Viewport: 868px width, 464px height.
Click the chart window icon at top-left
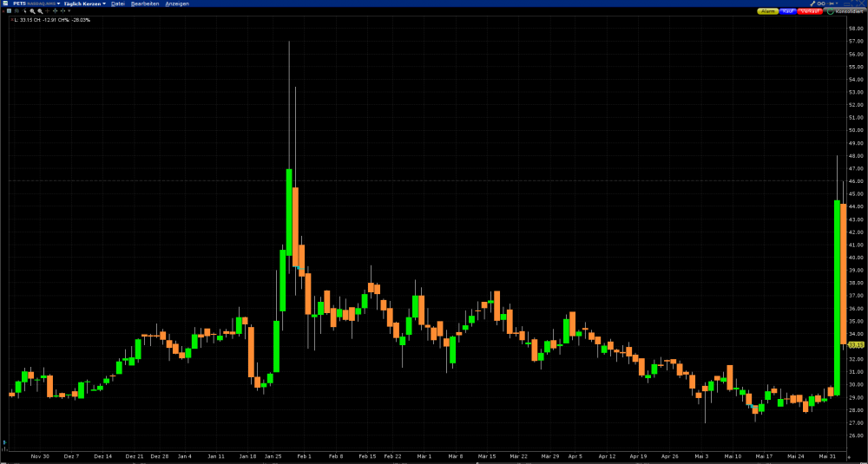5,3
